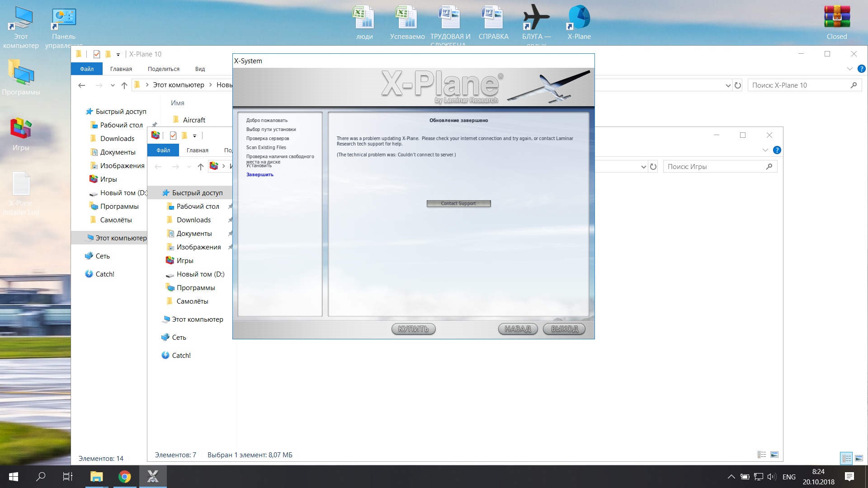Show hidden system tray icons
The image size is (868, 488).
point(731,477)
